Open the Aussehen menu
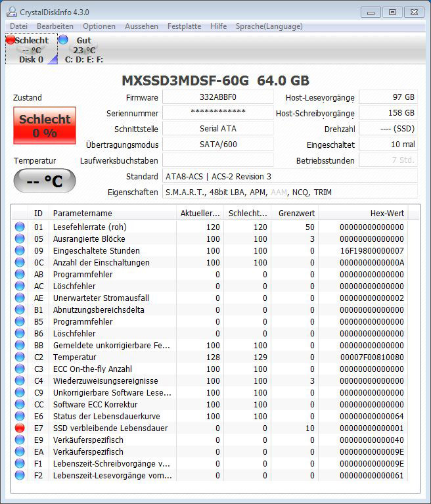 coord(141,26)
